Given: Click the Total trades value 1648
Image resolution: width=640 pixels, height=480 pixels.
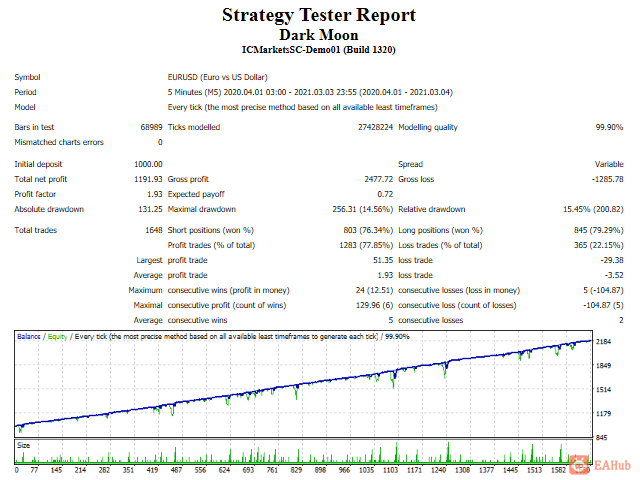Looking at the screenshot, I should [x=154, y=230].
